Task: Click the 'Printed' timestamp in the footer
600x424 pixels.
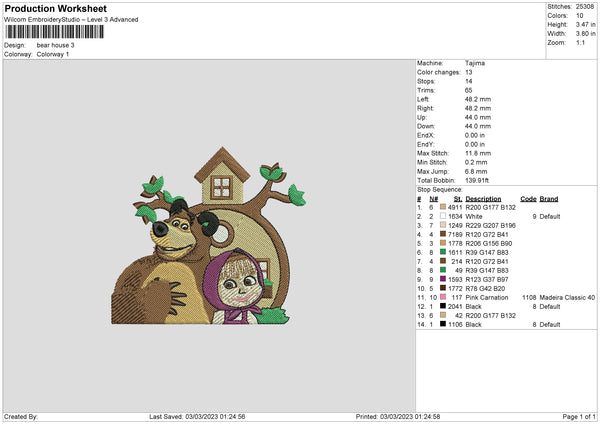Action: (x=398, y=417)
